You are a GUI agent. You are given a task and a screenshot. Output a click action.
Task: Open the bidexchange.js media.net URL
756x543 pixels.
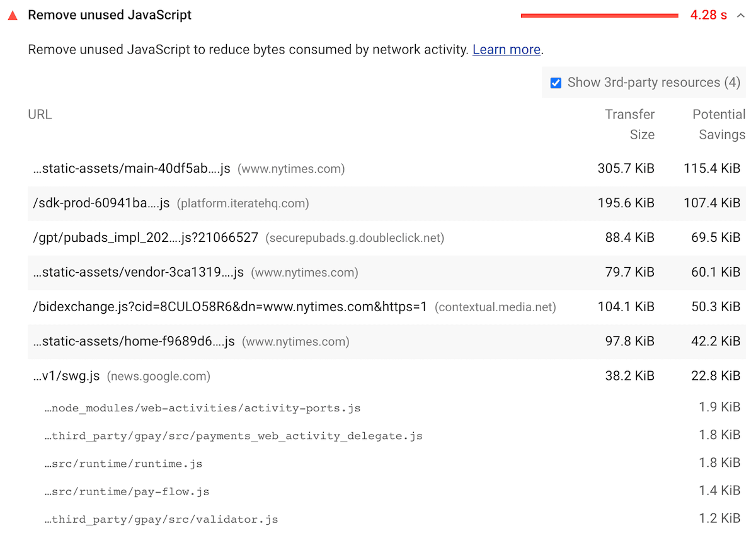230,307
